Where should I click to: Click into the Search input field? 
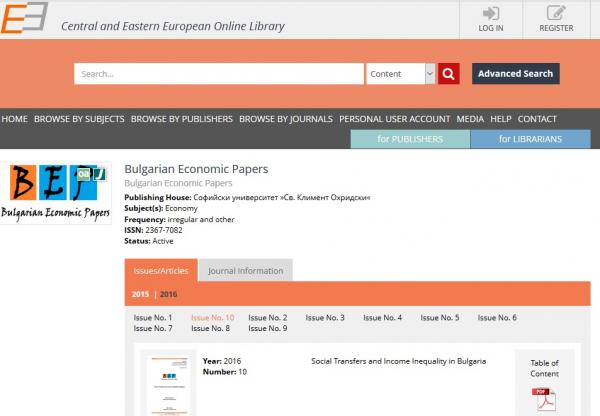[219, 73]
